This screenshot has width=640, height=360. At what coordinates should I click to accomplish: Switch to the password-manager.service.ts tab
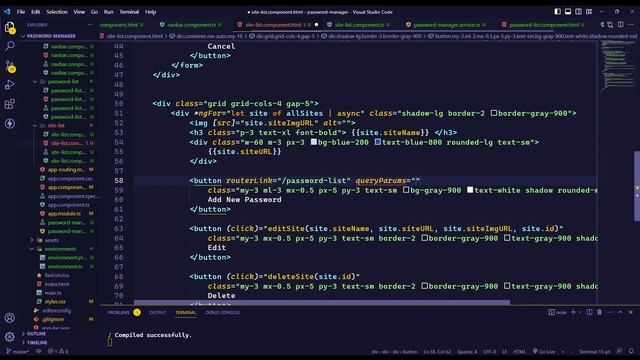(x=446, y=25)
